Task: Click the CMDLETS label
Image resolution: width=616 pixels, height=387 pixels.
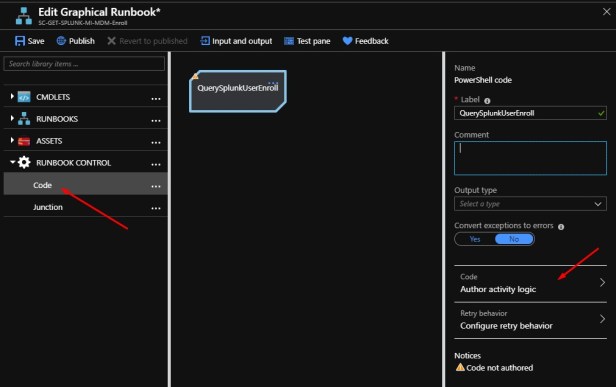Action: [x=53, y=97]
